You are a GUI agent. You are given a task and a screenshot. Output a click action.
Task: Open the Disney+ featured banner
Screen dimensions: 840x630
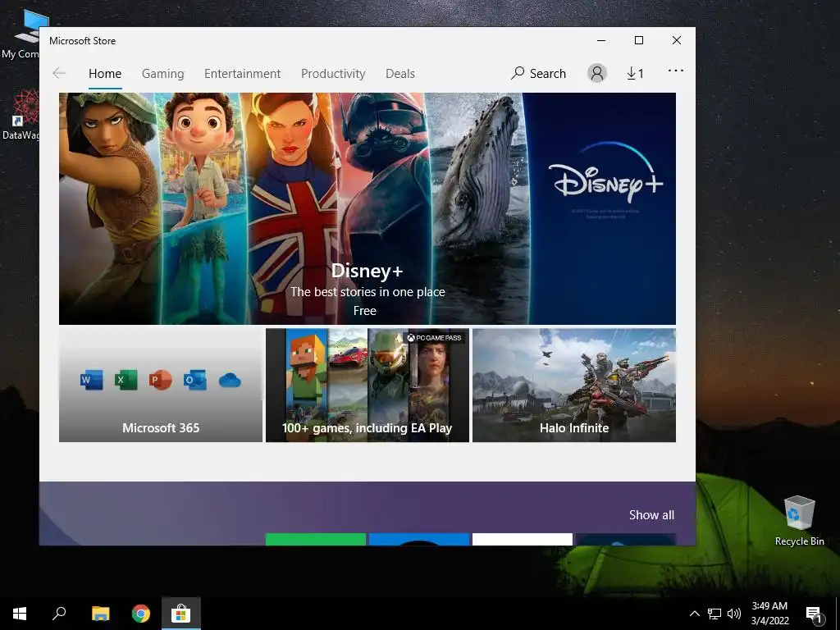[x=367, y=208]
